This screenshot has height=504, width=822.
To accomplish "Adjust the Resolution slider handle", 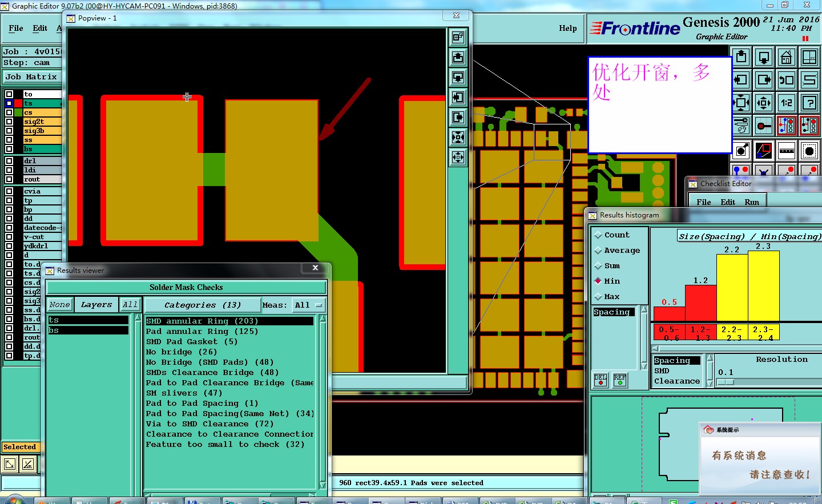I will pyautogui.click(x=725, y=382).
